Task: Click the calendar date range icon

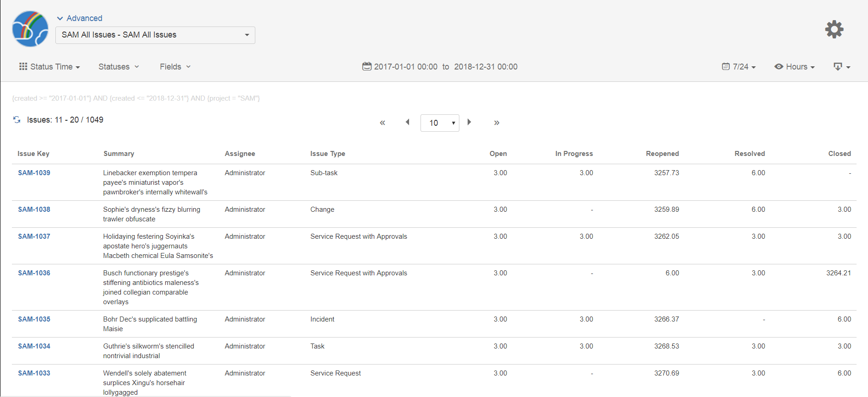Action: coord(367,67)
